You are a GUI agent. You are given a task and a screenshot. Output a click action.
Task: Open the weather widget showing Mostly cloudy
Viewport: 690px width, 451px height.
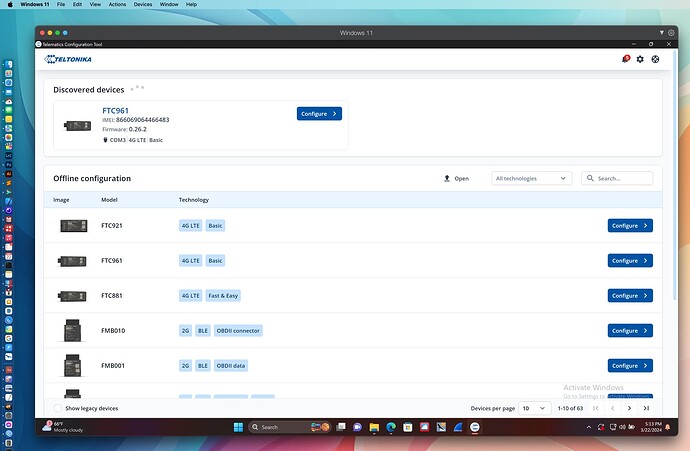click(62, 427)
